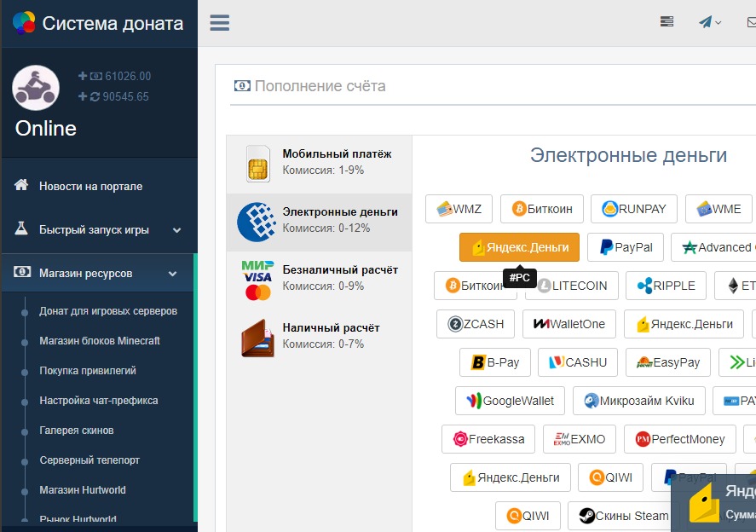
Task: Click the Система доната logo icon
Action: [24, 23]
